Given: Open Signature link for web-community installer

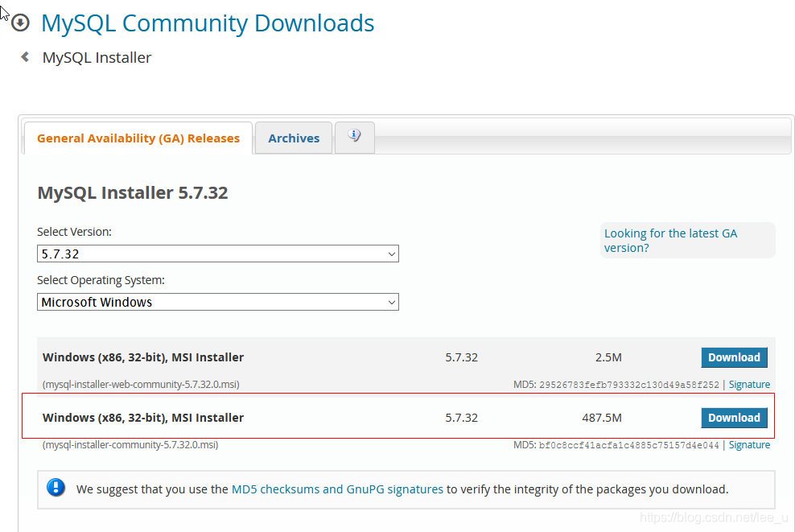Looking at the screenshot, I should pyautogui.click(x=749, y=385).
